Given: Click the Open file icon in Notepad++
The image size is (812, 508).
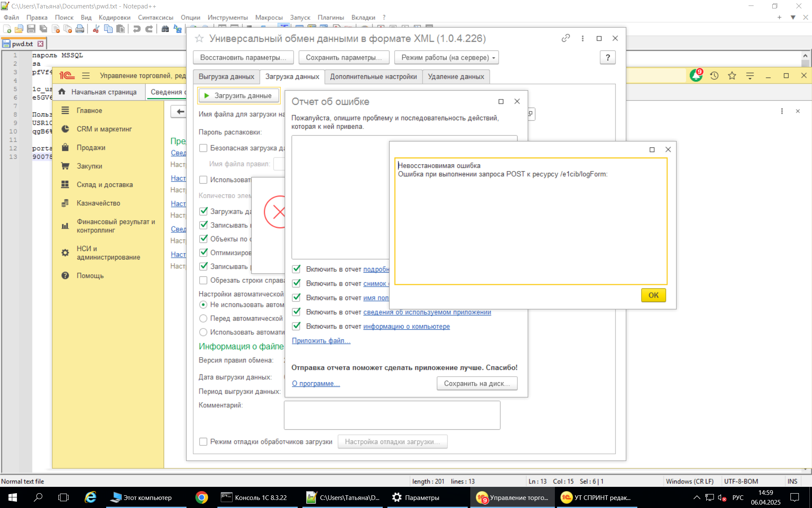Looking at the screenshot, I should [19, 29].
